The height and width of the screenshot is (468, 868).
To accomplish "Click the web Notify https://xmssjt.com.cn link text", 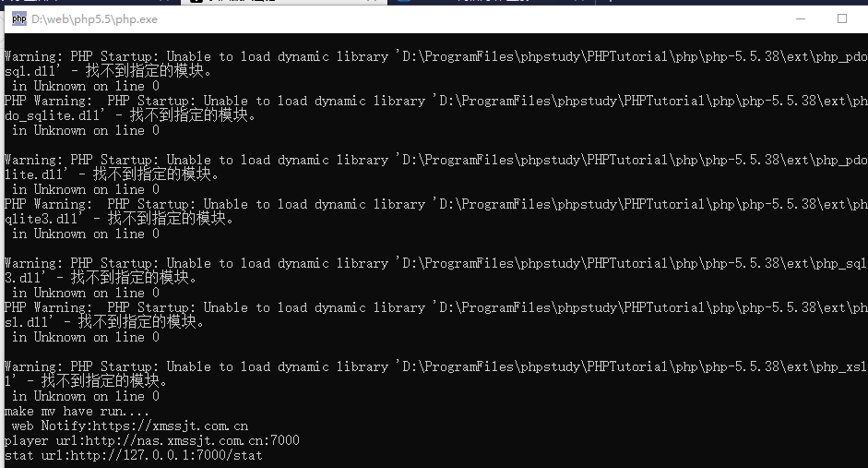I will click(130, 426).
